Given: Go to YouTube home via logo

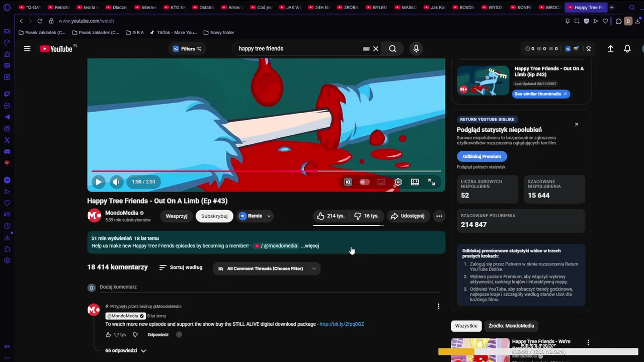Looking at the screenshot, I should tap(56, 49).
